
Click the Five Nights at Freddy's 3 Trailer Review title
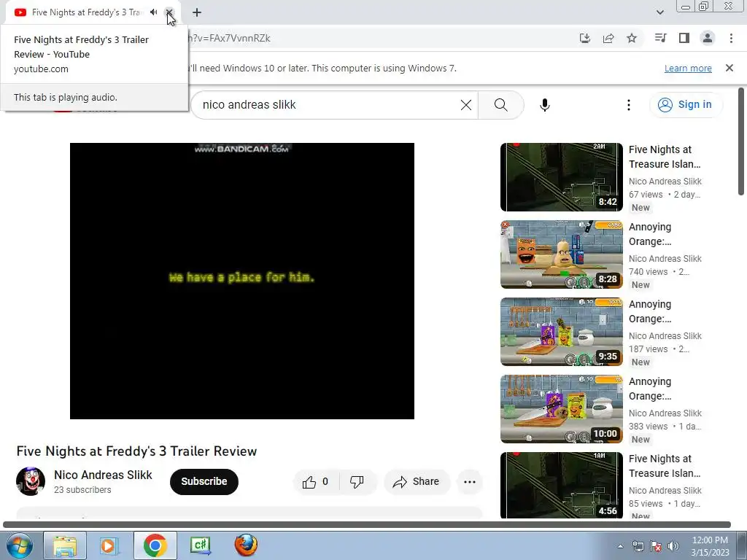136,451
